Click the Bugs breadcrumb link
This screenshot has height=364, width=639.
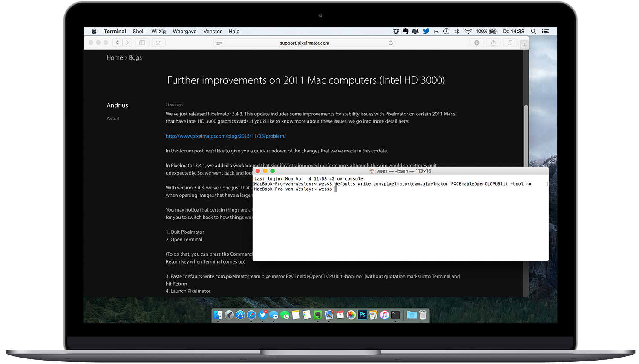click(135, 57)
